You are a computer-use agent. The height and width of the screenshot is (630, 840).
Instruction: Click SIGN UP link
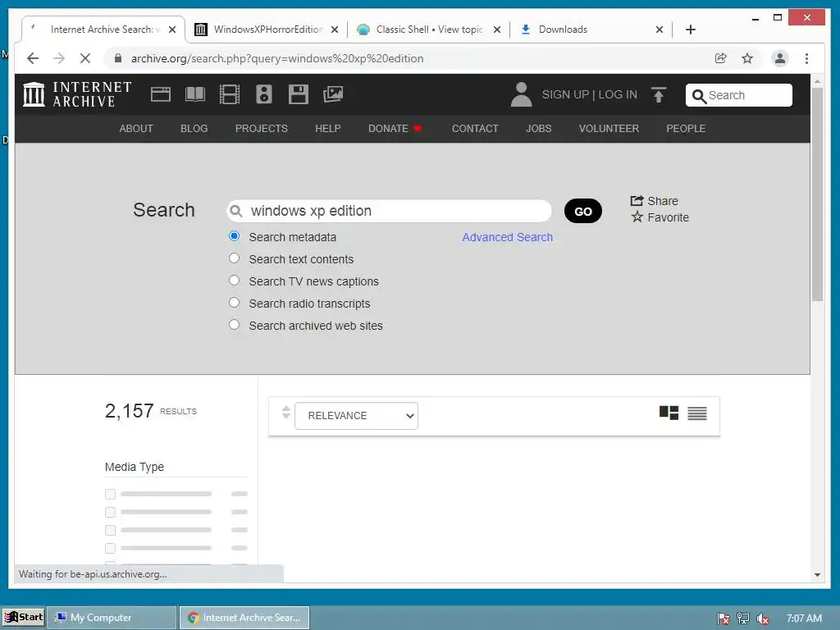click(565, 94)
